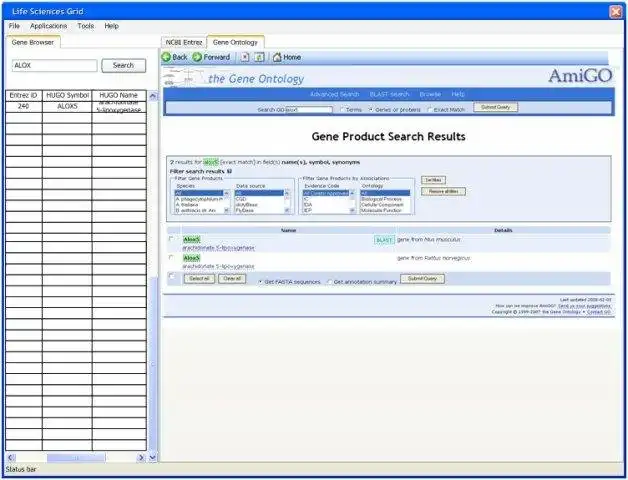
Task: Click the BLAST button for Mus musculus result
Action: [x=384, y=240]
